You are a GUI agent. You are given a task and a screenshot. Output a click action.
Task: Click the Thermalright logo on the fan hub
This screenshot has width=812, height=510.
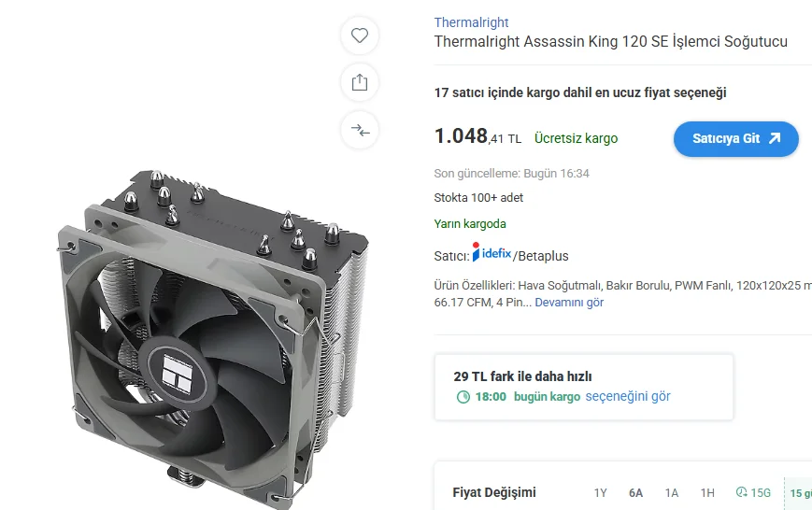[x=178, y=371]
